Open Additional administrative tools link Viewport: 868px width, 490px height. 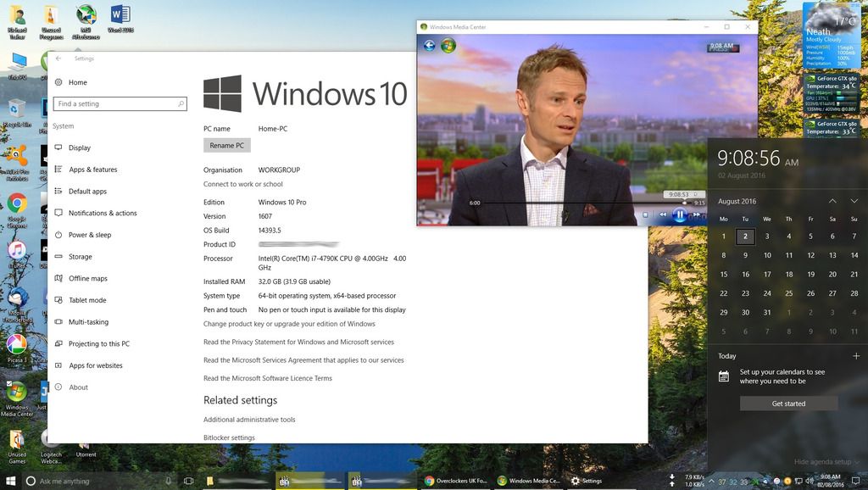tap(249, 420)
